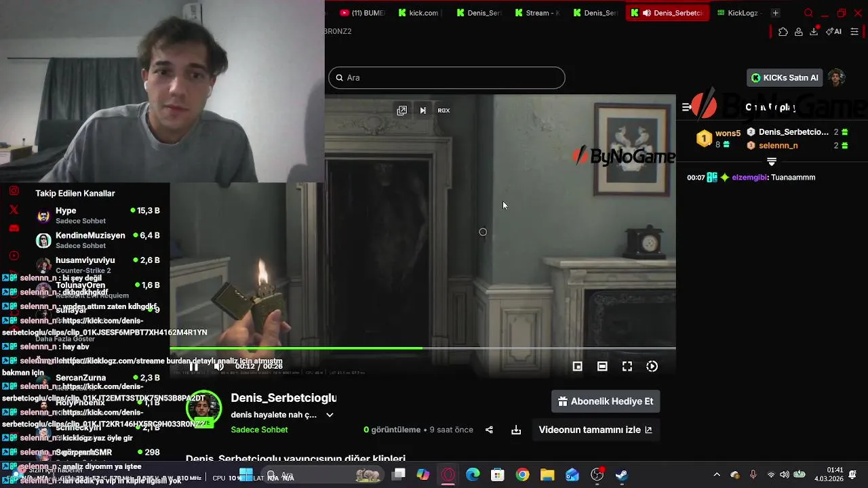Screen dimensions: 868x488
Task: Open a new browser tab
Action: pyautogui.click(x=775, y=13)
